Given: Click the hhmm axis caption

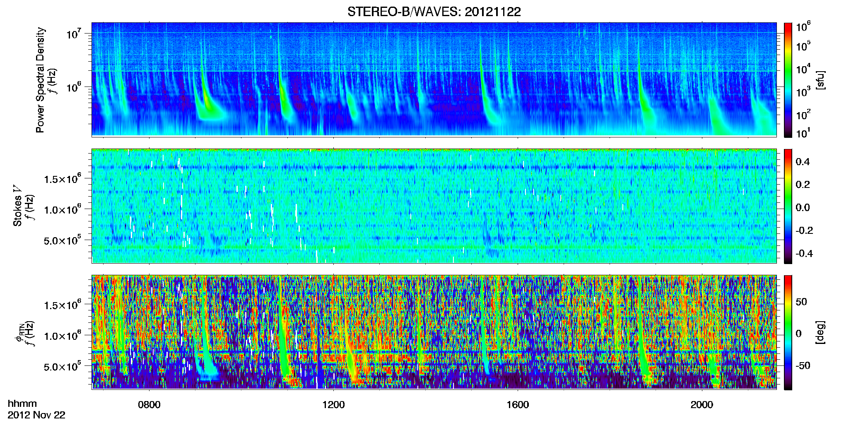Looking at the screenshot, I should (22, 404).
